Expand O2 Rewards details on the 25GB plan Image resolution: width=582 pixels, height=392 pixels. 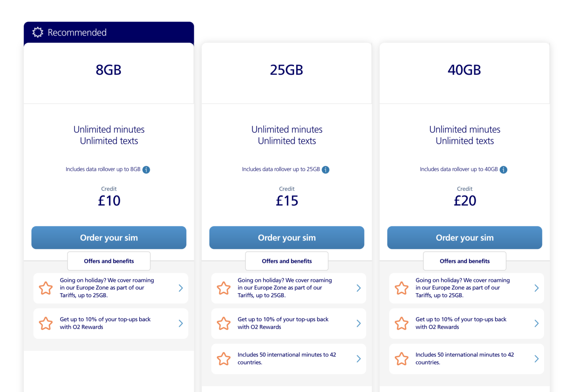359,323
